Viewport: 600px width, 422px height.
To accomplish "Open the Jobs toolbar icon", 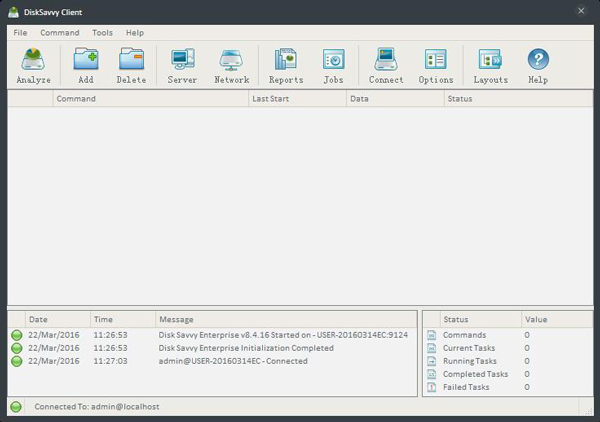I will 333,59.
